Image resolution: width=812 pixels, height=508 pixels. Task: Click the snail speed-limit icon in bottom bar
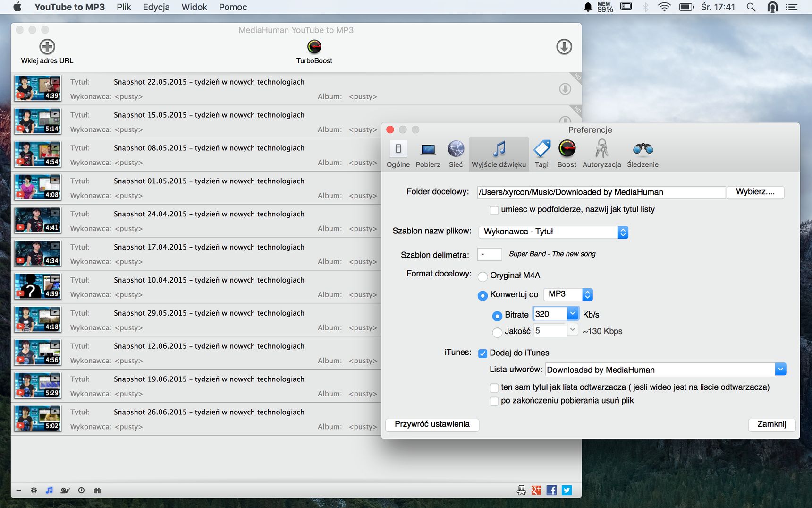pos(65,491)
